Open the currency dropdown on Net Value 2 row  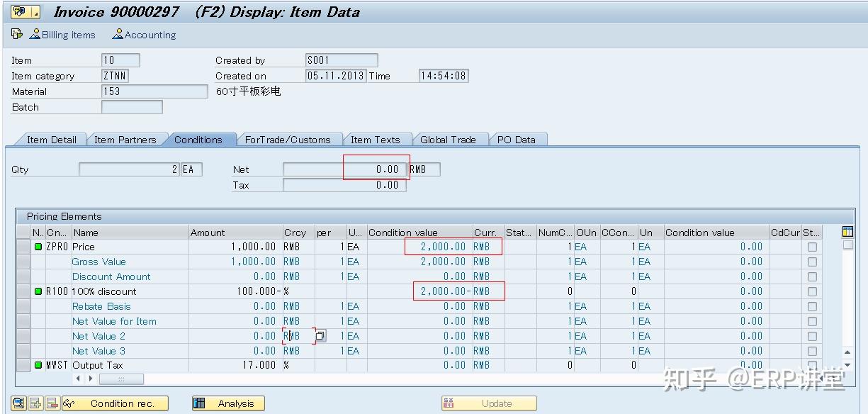(x=320, y=335)
